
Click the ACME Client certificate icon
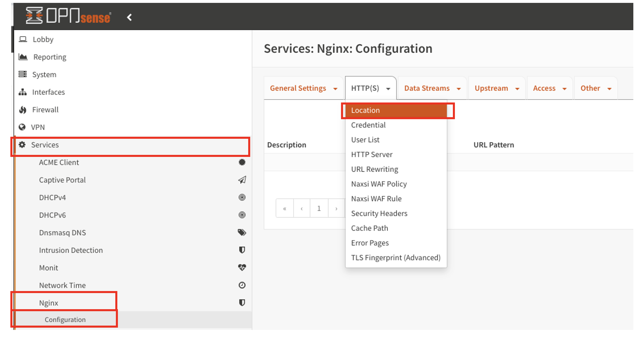242,162
